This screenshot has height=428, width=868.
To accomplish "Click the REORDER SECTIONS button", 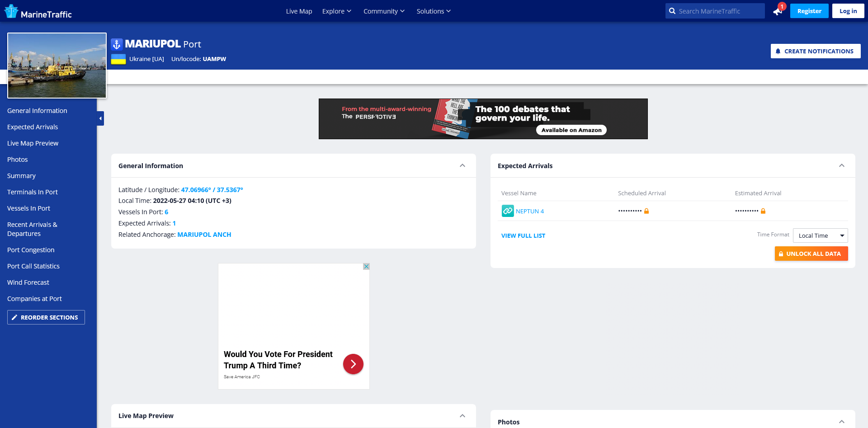I will (46, 317).
